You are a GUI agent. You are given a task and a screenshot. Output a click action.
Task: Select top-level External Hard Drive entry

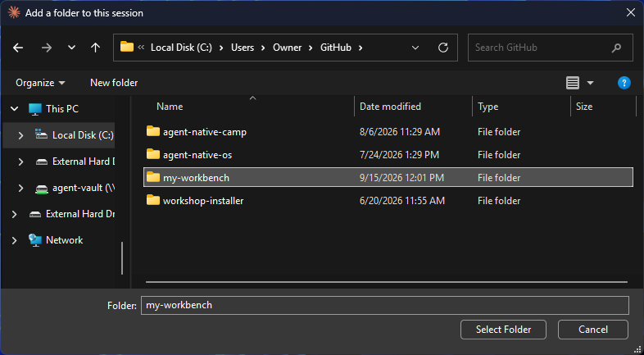click(71, 214)
